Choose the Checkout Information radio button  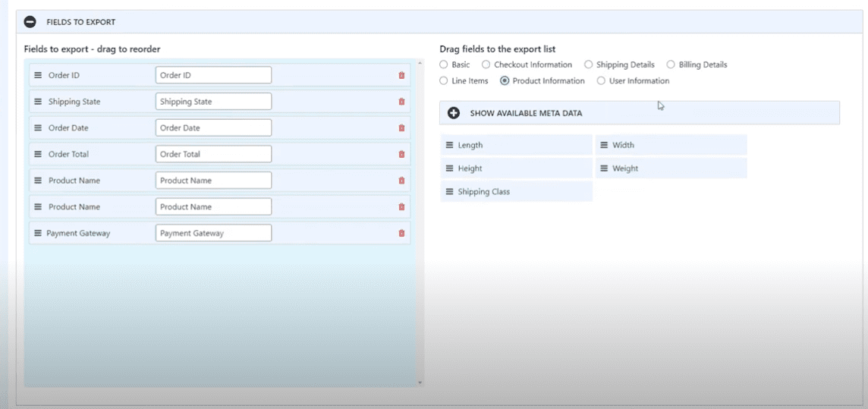click(486, 65)
